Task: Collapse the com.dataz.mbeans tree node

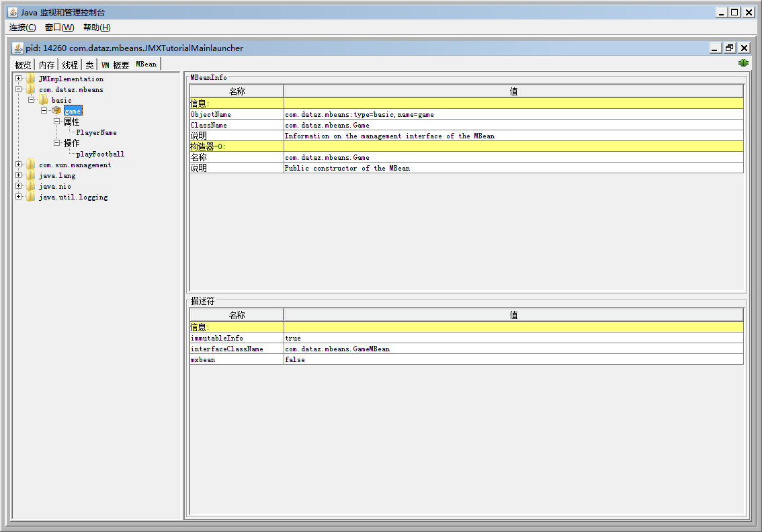Action: tap(17, 89)
